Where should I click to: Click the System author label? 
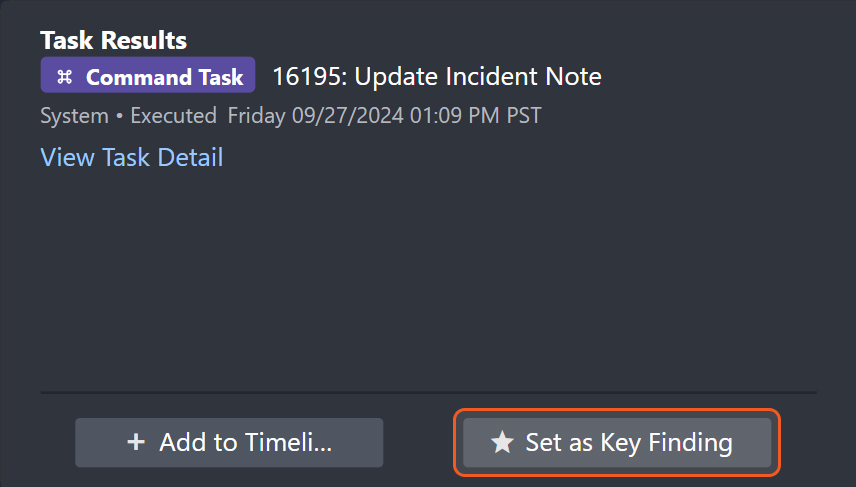point(74,116)
